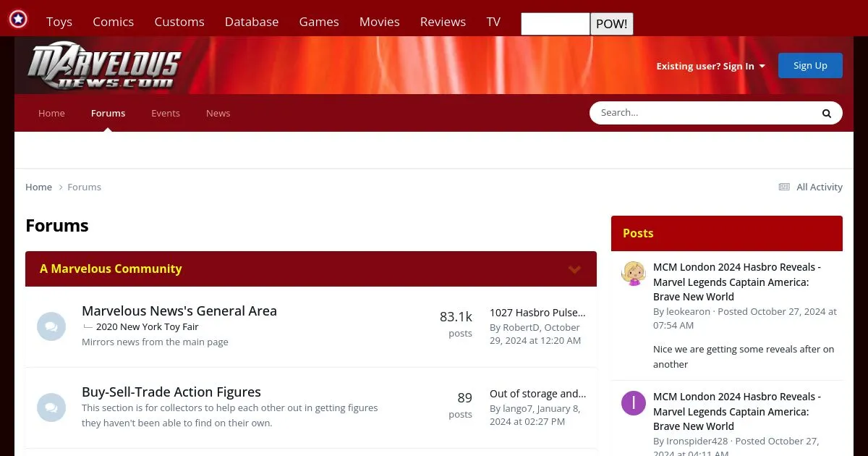Select the Forums tab
Viewport: 868px width, 456px height.
108,113
